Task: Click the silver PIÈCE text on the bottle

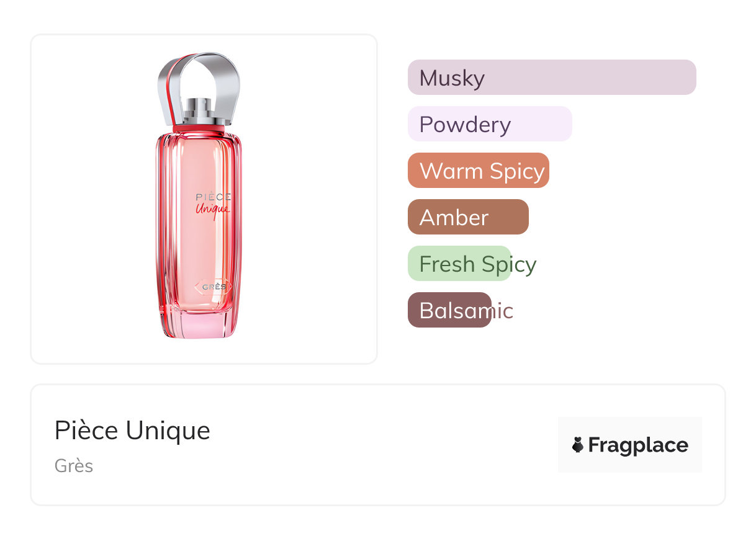Action: 213,197
